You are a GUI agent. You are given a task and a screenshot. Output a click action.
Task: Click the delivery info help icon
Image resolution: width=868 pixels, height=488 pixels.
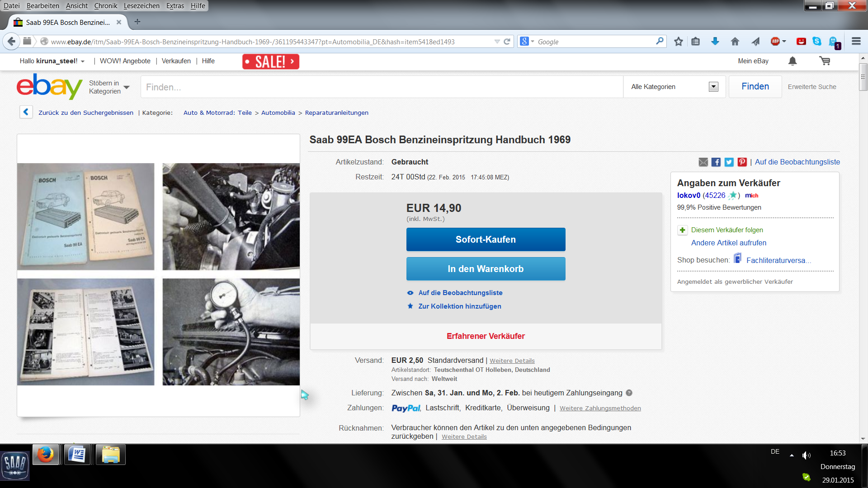coord(629,393)
